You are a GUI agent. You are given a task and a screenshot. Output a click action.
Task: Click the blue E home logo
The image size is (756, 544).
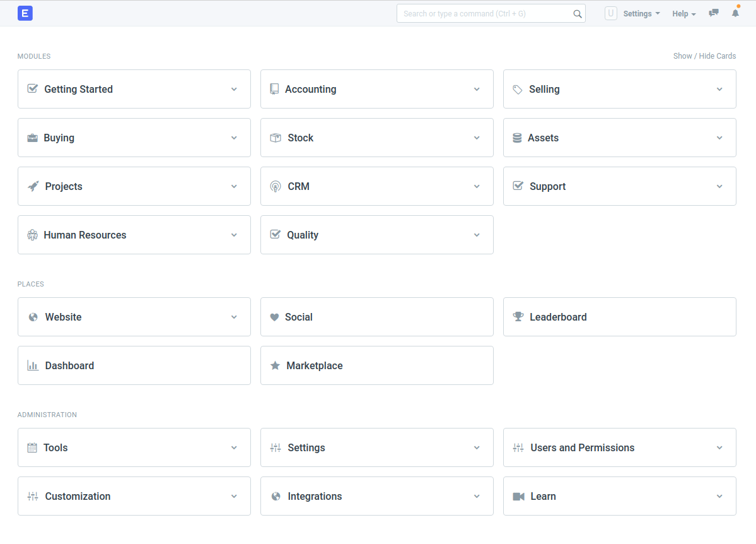25,13
